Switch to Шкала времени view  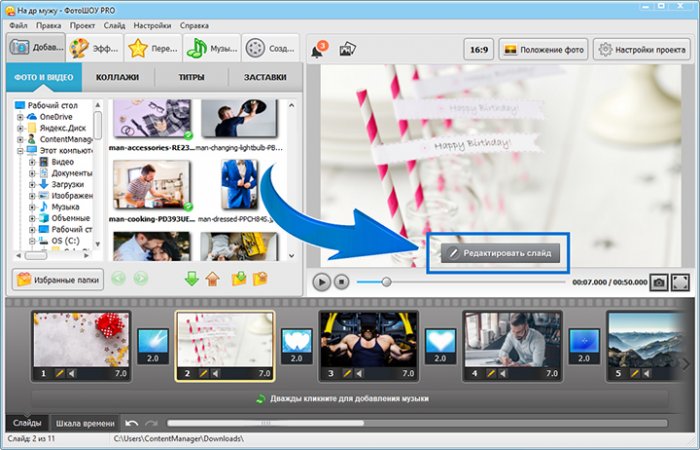click(x=84, y=424)
